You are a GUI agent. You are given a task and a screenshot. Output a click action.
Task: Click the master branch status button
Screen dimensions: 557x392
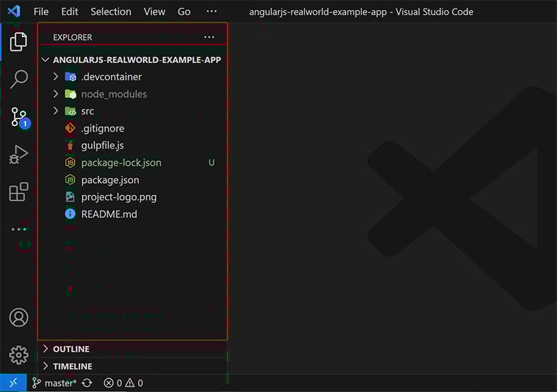coord(55,383)
